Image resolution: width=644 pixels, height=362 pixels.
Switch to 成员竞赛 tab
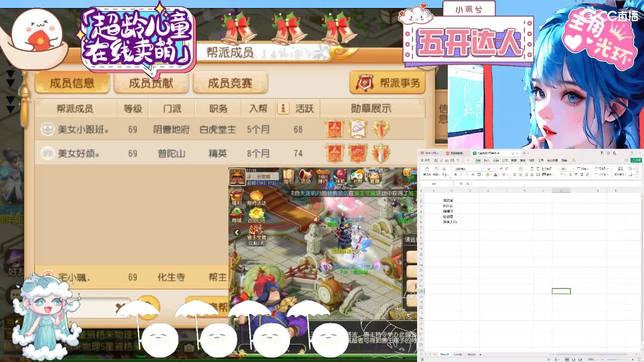click(x=230, y=83)
